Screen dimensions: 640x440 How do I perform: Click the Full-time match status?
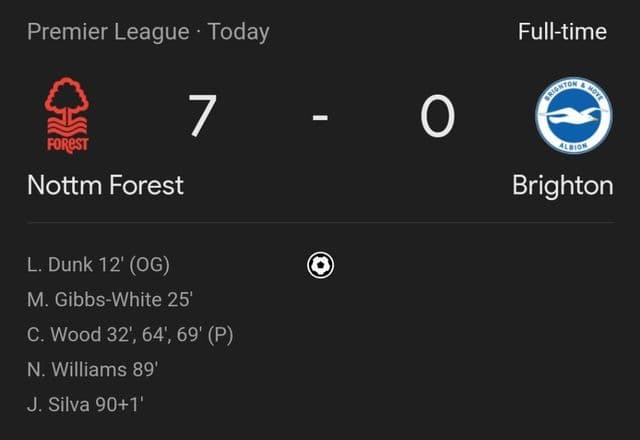click(x=562, y=31)
